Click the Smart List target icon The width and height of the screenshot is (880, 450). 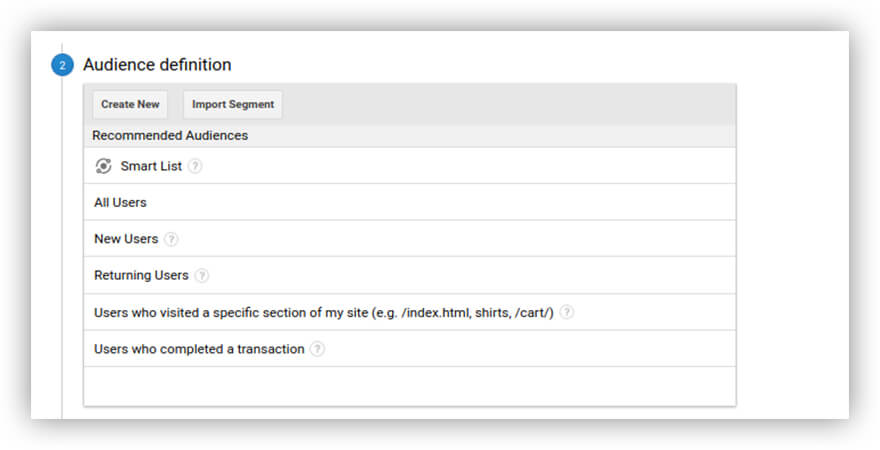(x=103, y=167)
